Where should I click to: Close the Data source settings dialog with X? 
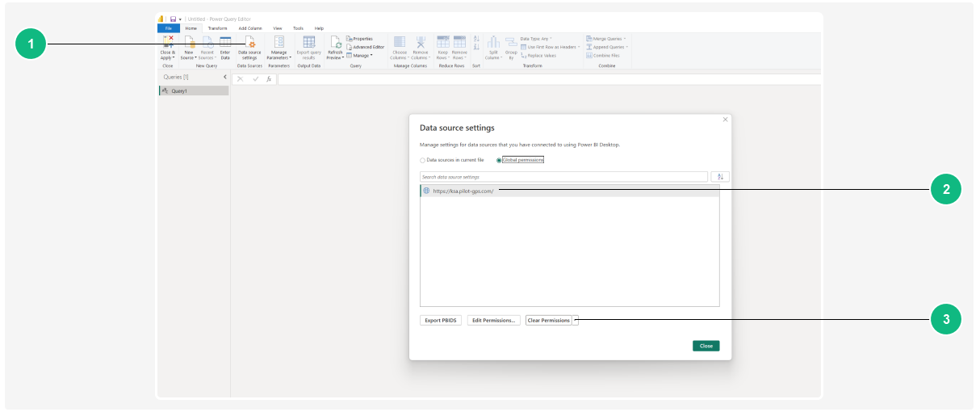click(725, 120)
